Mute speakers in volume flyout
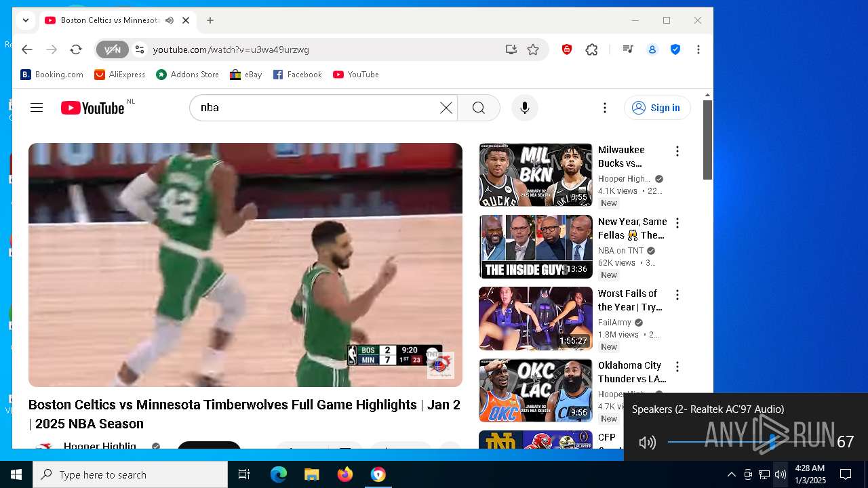The height and width of the screenshot is (488, 868). [x=647, y=443]
